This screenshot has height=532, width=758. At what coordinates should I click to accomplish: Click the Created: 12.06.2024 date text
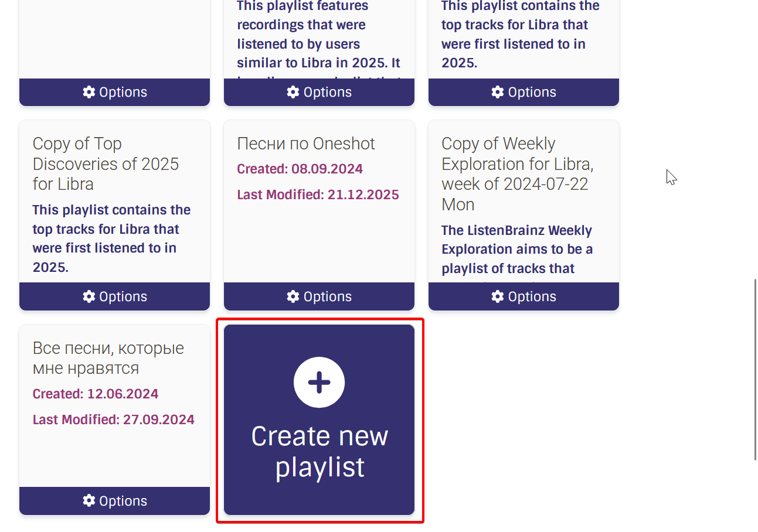[95, 394]
